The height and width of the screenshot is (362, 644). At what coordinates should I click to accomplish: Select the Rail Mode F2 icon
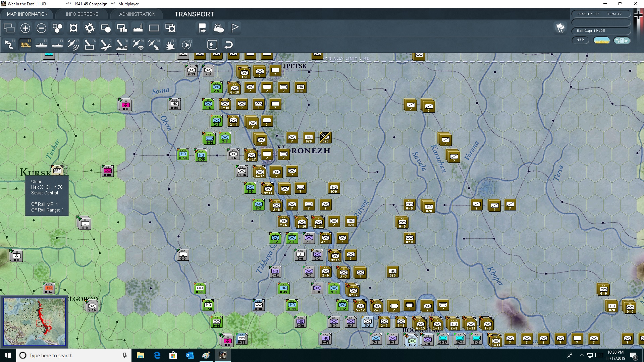click(x=25, y=45)
